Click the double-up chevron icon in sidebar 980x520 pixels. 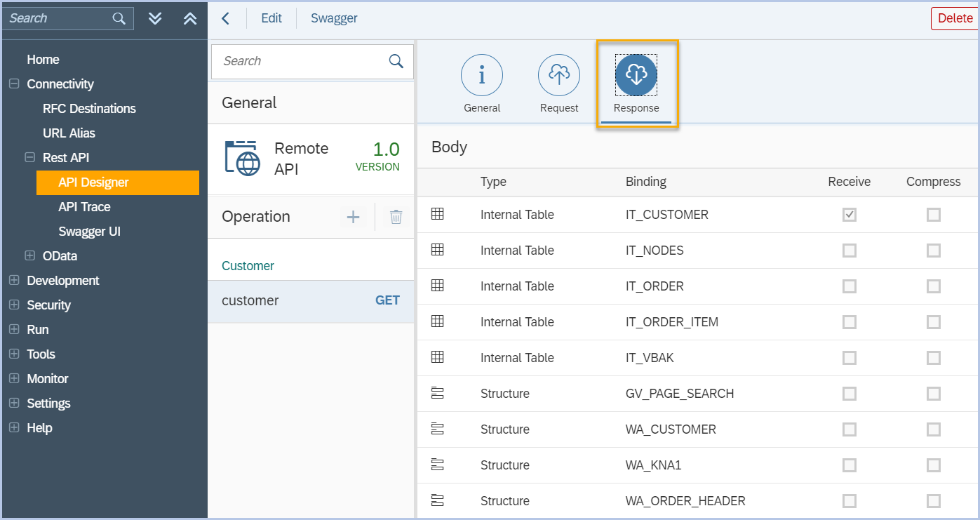190,18
